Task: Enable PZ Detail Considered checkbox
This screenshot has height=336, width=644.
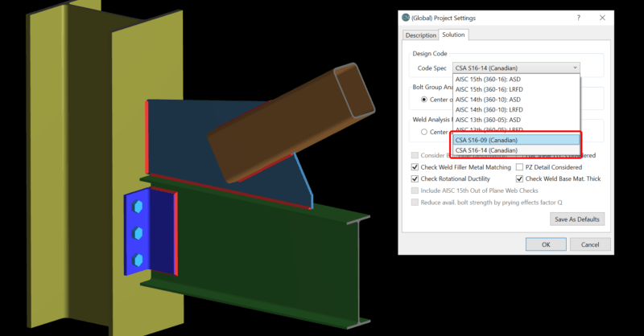Action: pos(519,166)
